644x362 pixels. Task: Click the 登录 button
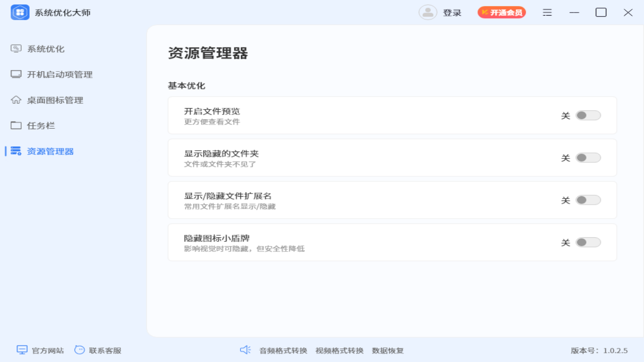pyautogui.click(x=452, y=12)
